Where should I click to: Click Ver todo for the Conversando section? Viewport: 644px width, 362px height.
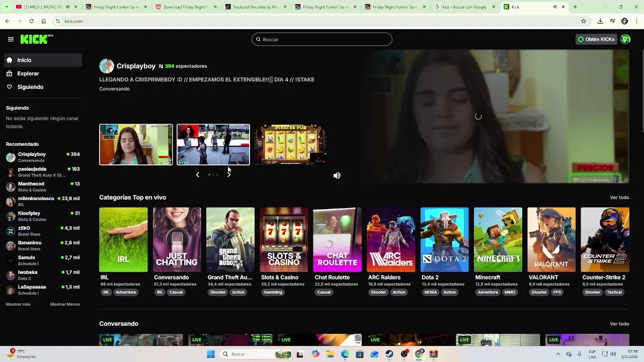tap(619, 324)
